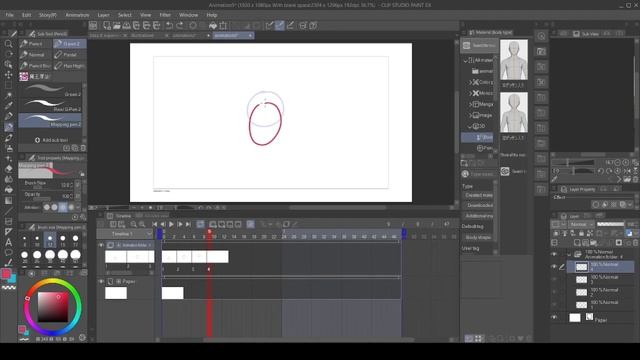The height and width of the screenshot is (360, 640).
Task: Expand the Image material folder
Action: (x=471, y=116)
